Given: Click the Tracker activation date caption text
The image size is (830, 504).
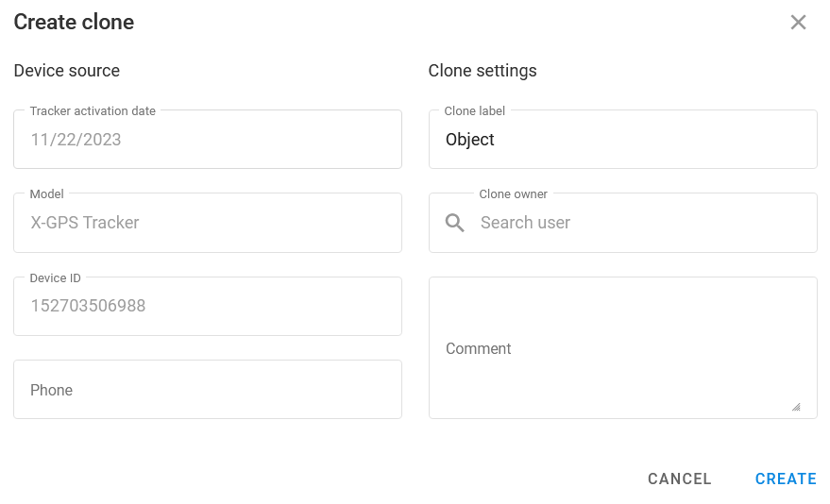Looking at the screenshot, I should click(93, 110).
